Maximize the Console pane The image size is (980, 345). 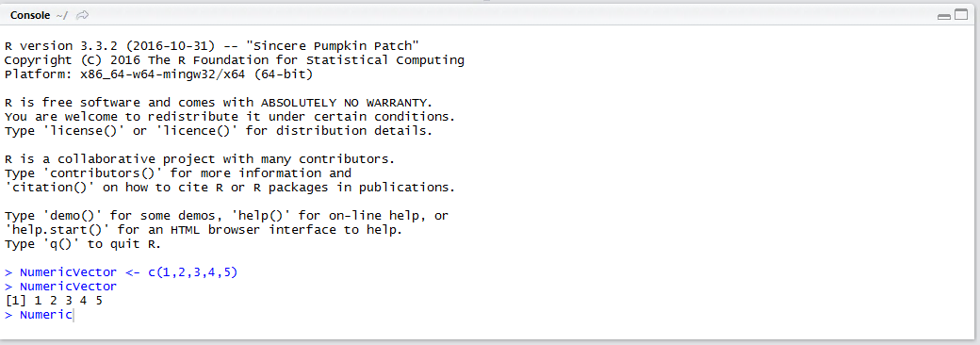pos(960,16)
